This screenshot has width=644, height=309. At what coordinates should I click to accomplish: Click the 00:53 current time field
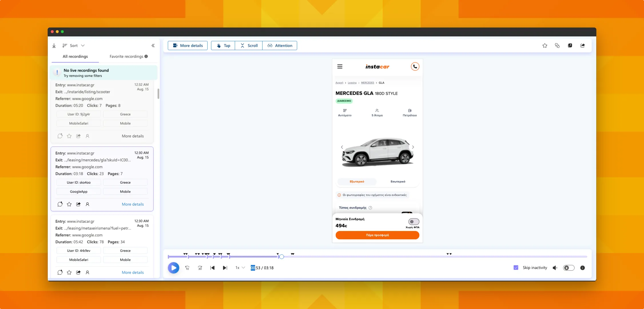[255, 268]
